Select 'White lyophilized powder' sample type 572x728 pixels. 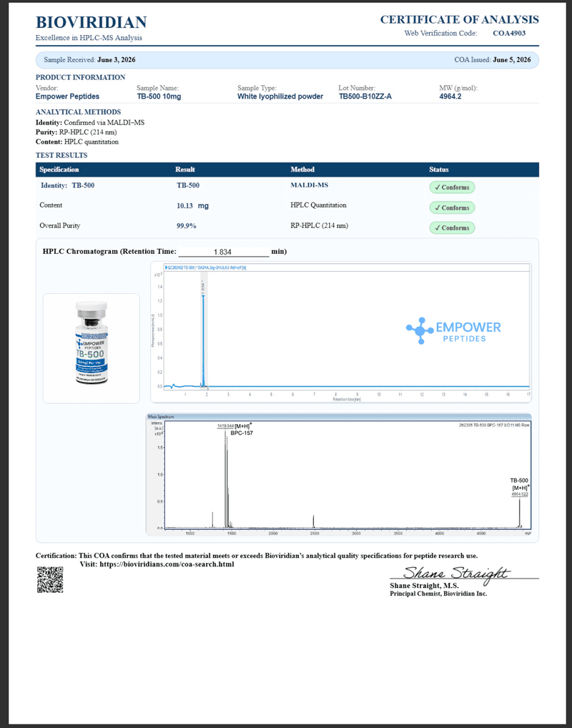(280, 97)
